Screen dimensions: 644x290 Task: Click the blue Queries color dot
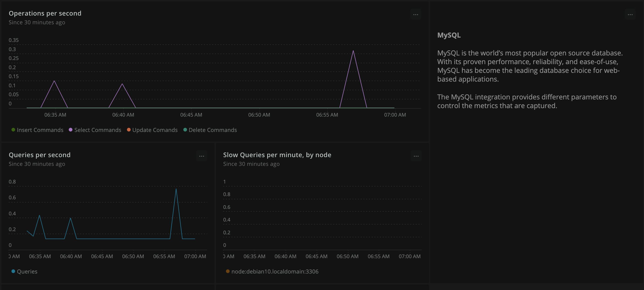13,271
